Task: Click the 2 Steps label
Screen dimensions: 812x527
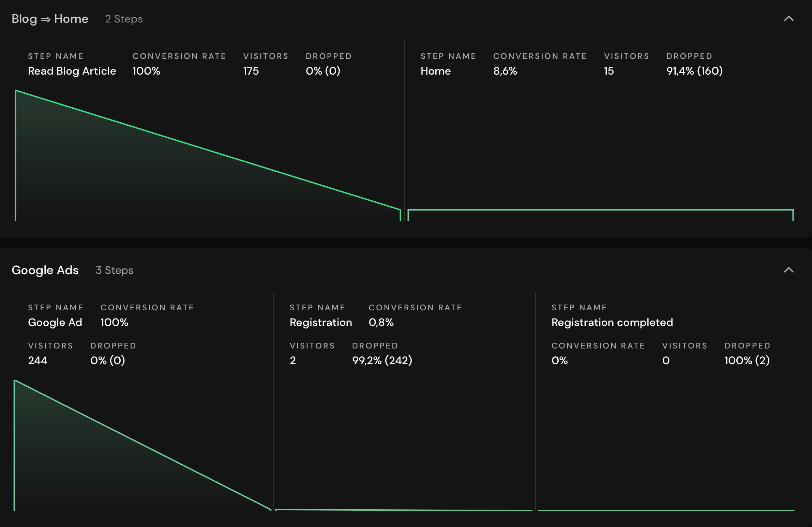Action: (124, 19)
